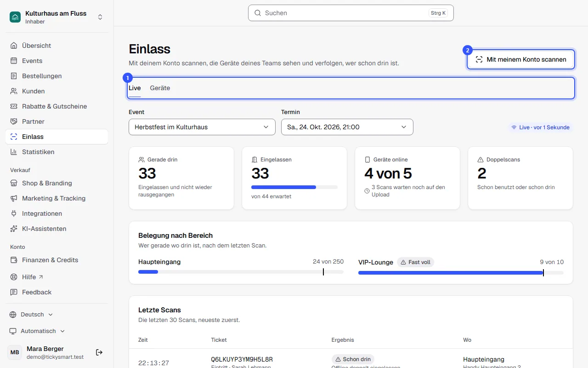Select the Live tab
This screenshot has width=588, height=368.
pyautogui.click(x=135, y=88)
